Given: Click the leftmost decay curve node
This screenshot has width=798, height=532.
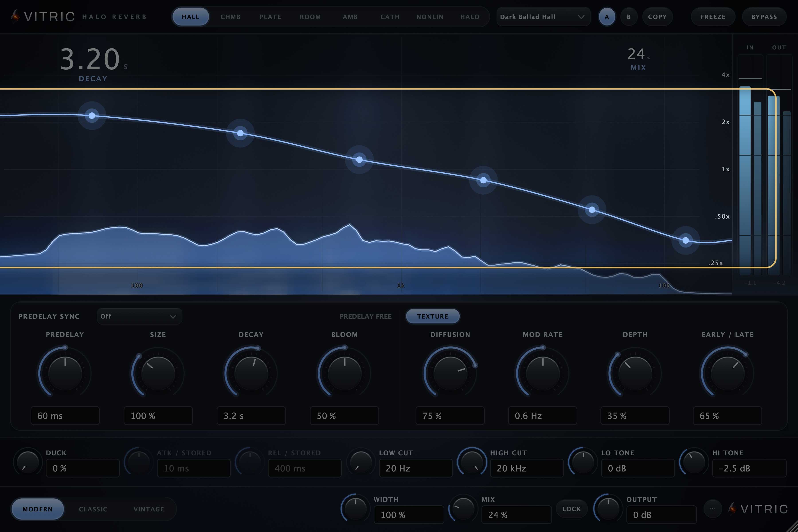Looking at the screenshot, I should click(92, 116).
